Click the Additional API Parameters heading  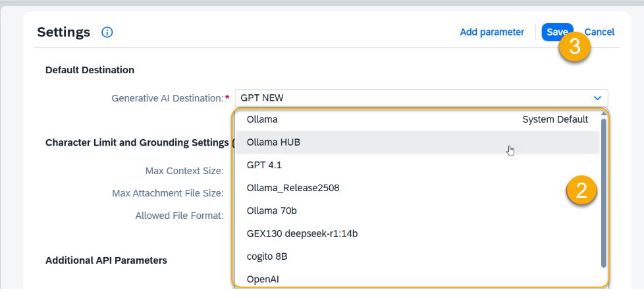106,260
